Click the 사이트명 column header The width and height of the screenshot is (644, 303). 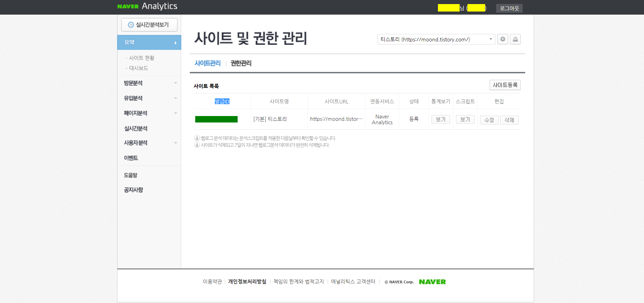click(x=279, y=101)
